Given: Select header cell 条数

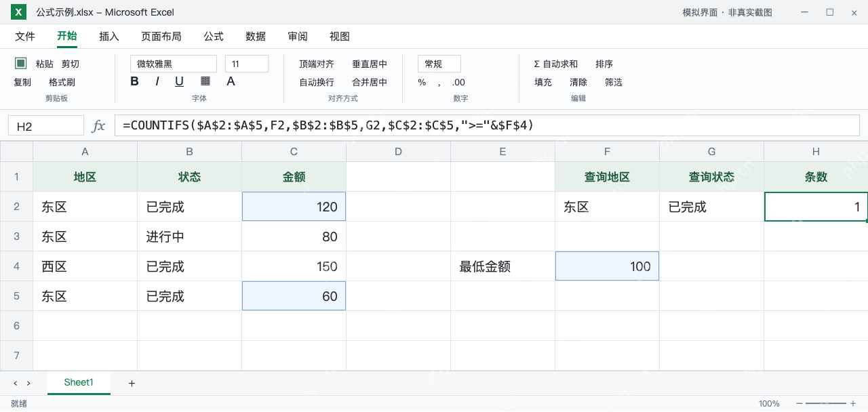Looking at the screenshot, I should (816, 177).
